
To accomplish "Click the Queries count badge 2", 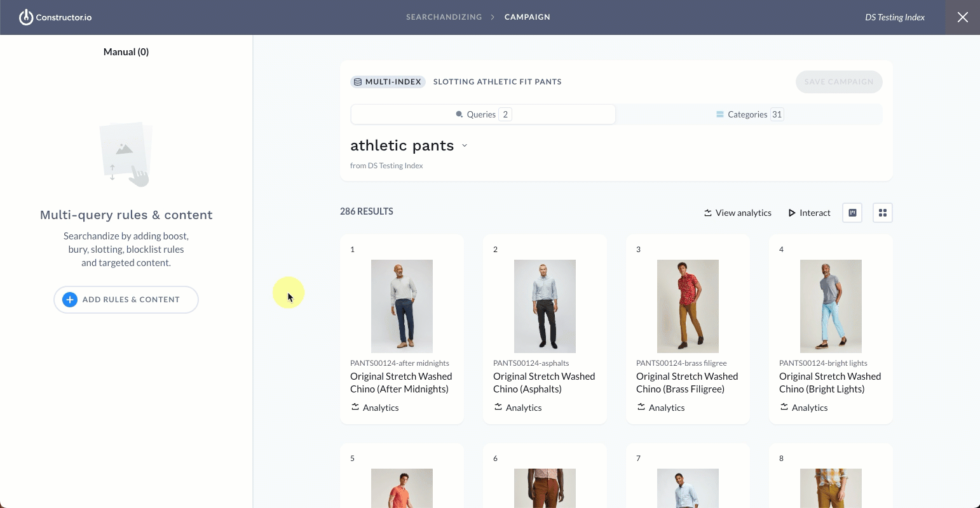I will tap(505, 114).
